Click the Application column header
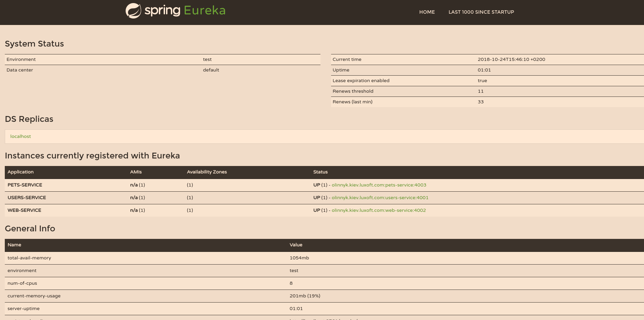Screen dimensions: 644x320 click(21, 172)
